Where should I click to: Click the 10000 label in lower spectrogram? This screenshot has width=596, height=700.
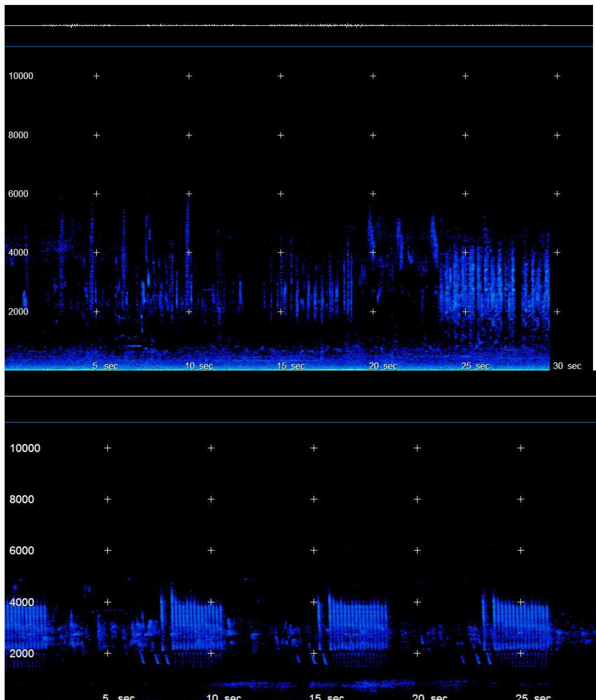pyautogui.click(x=25, y=448)
